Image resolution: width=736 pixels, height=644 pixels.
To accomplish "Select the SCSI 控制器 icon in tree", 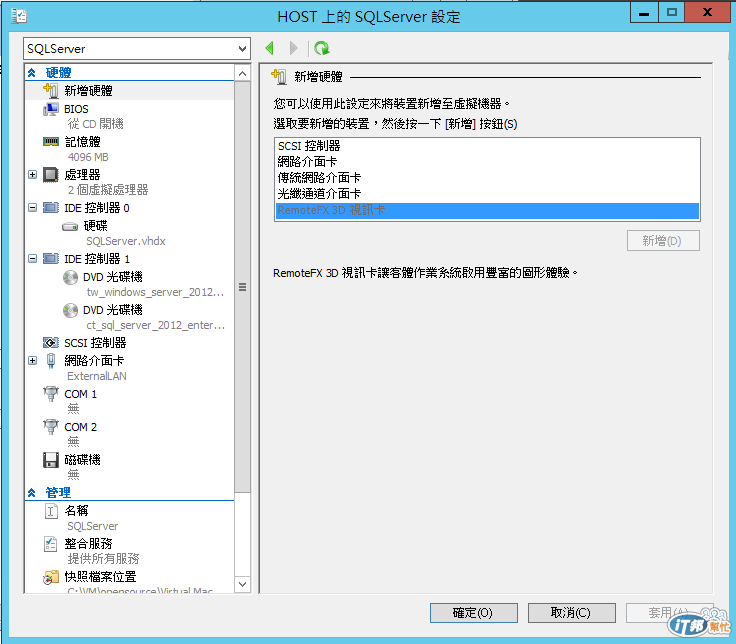I will click(x=51, y=343).
